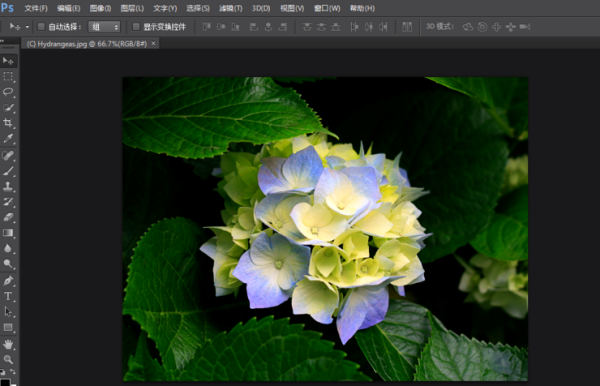Select the Pen tool
This screenshot has height=386, width=600.
coord(8,280)
